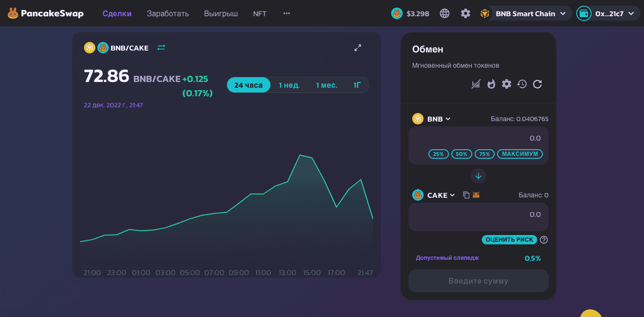Open the NFT menu
Screen dimensions: 644x317
click(x=260, y=13)
